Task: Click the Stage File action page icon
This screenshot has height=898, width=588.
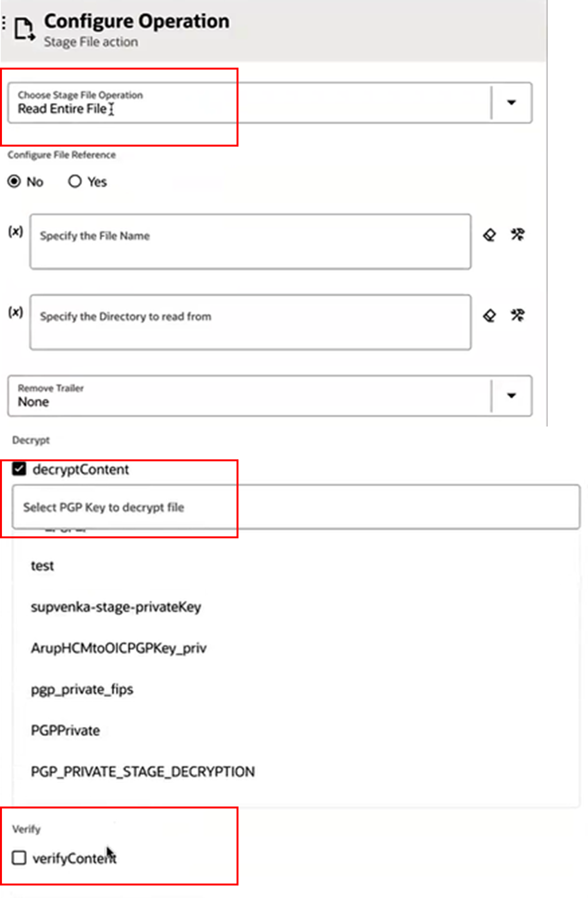Action: (24, 29)
